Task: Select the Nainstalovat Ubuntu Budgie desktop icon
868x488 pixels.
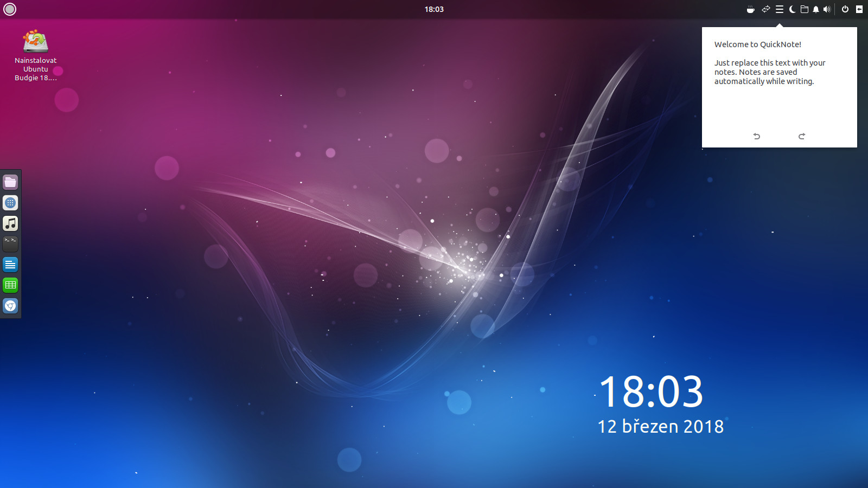Action: (36, 55)
